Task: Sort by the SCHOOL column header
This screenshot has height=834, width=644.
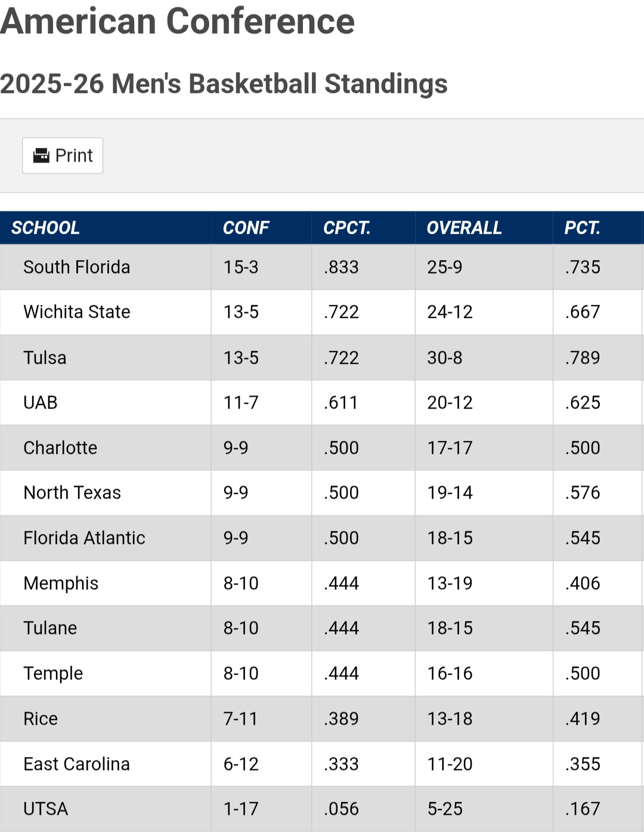Action: [45, 228]
